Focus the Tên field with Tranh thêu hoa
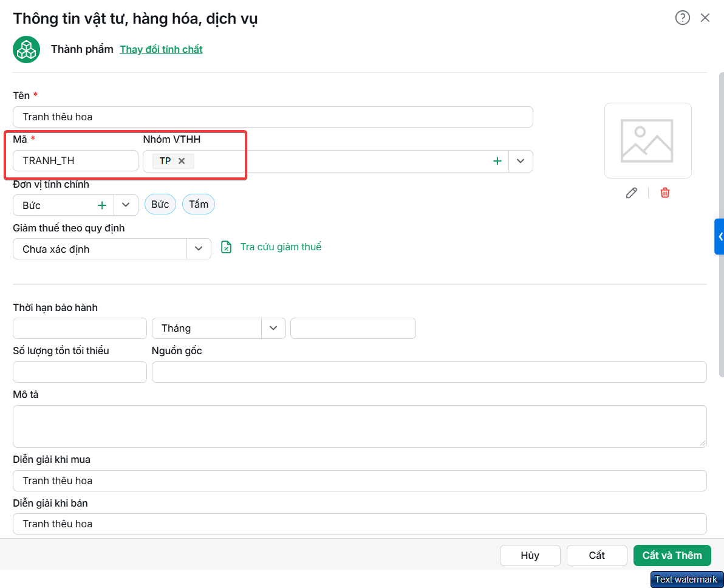The image size is (724, 588). click(273, 117)
